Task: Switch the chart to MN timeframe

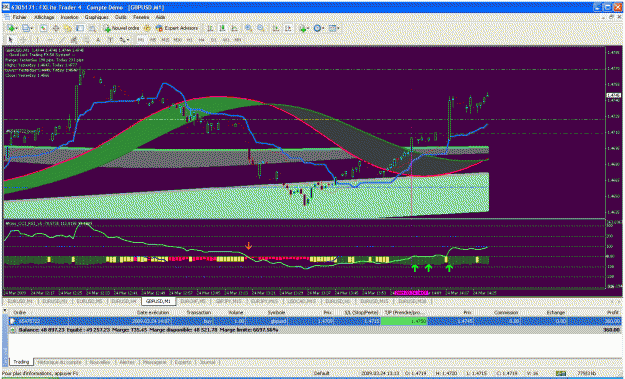Action: 238,39
